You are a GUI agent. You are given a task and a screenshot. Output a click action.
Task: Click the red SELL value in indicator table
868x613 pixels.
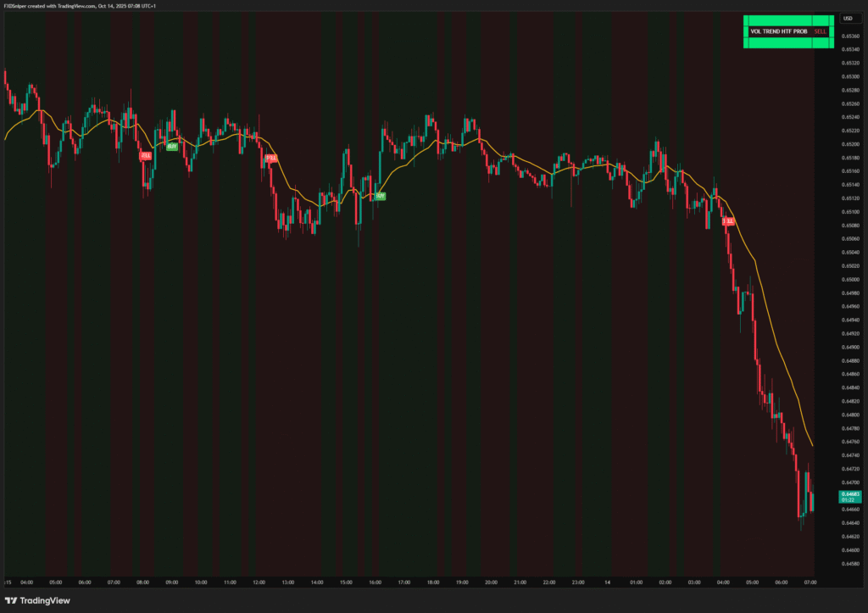click(820, 31)
